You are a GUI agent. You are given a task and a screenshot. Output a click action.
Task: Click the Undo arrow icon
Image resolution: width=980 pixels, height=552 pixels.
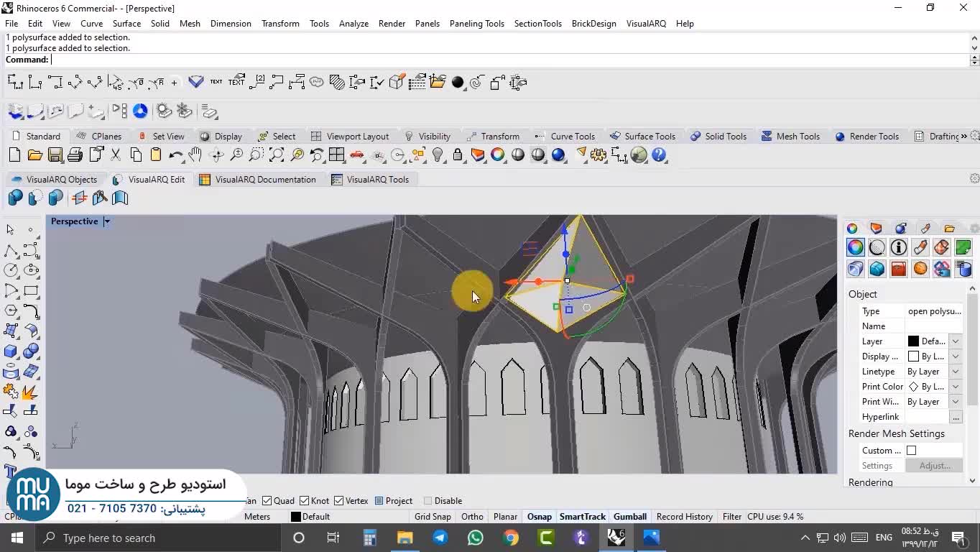point(175,155)
